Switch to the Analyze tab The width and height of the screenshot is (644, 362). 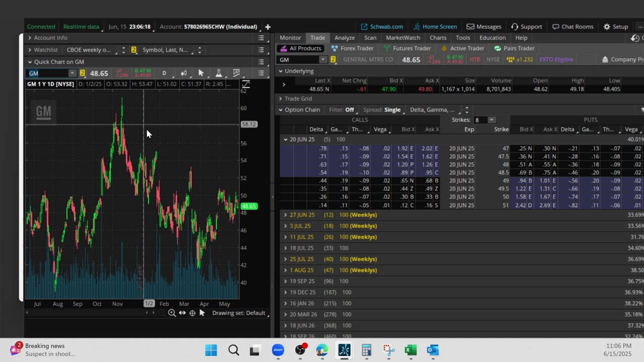(x=344, y=38)
